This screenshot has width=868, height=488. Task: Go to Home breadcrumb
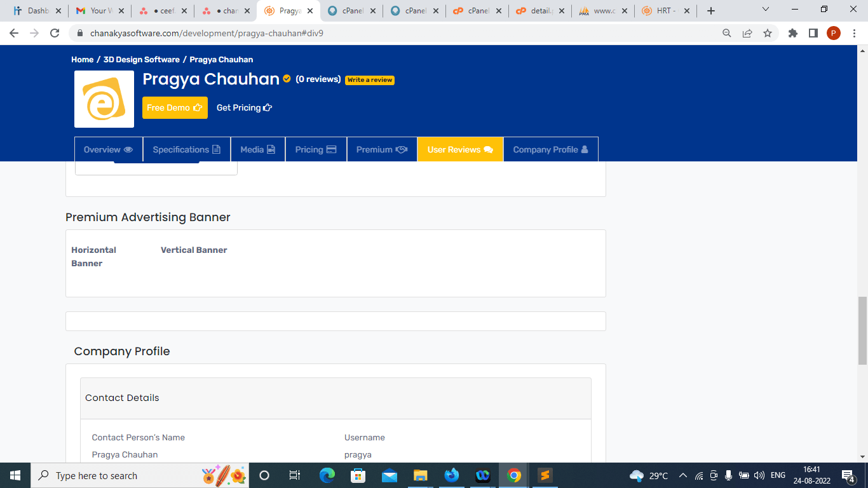tap(83, 59)
